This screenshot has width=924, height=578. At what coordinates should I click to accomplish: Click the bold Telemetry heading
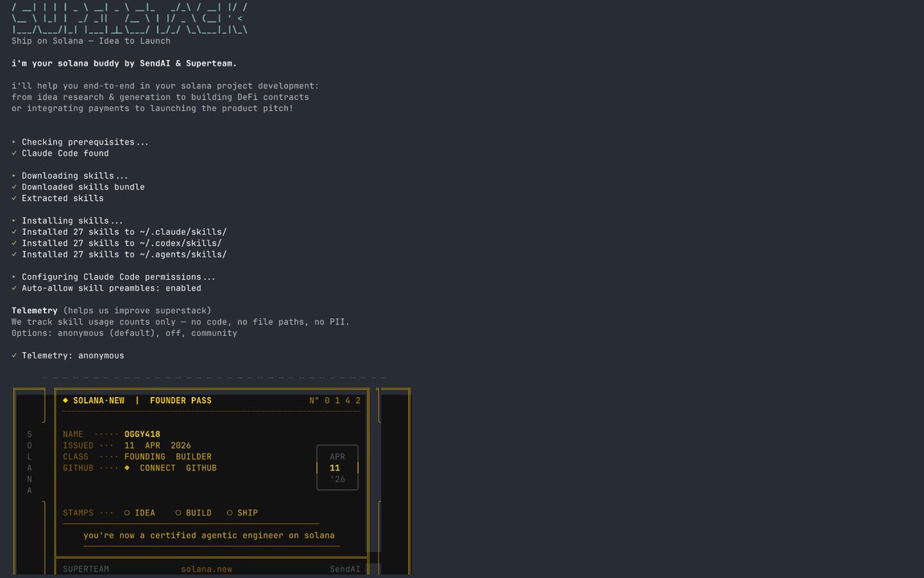point(35,311)
